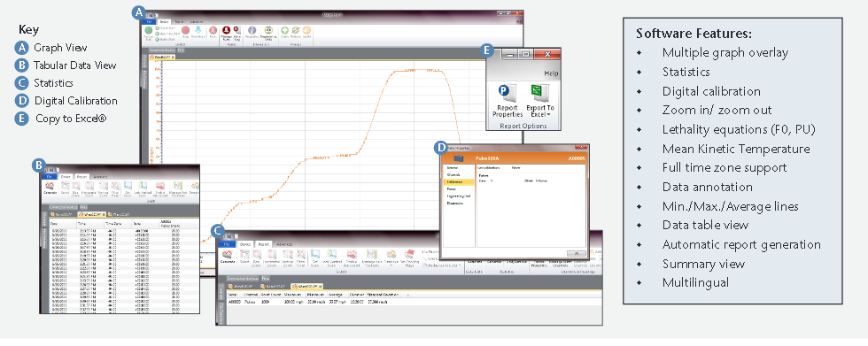Click the blue Download arrow icon
Image resolution: width=868 pixels, height=346 pixels.
pyautogui.click(x=198, y=30)
